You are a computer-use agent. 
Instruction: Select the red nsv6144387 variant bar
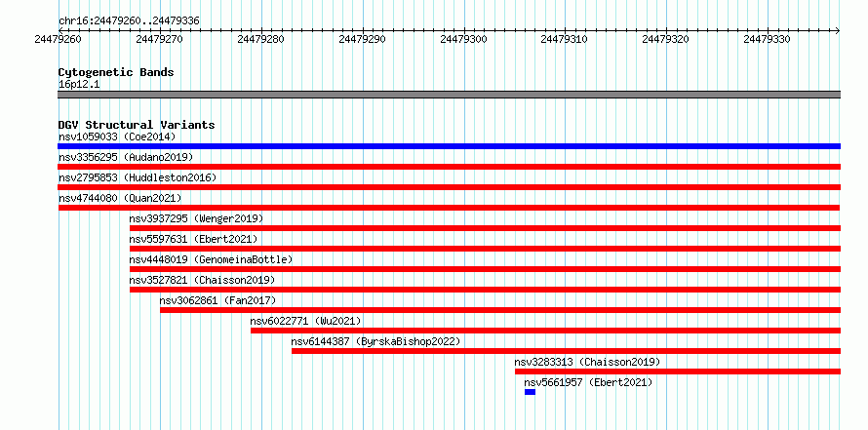(x=567, y=351)
